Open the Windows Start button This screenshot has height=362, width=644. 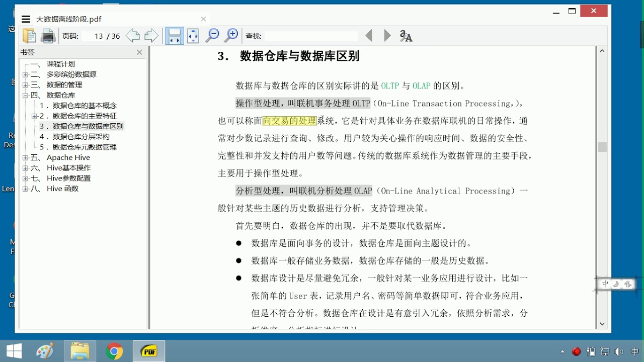[x=14, y=351]
